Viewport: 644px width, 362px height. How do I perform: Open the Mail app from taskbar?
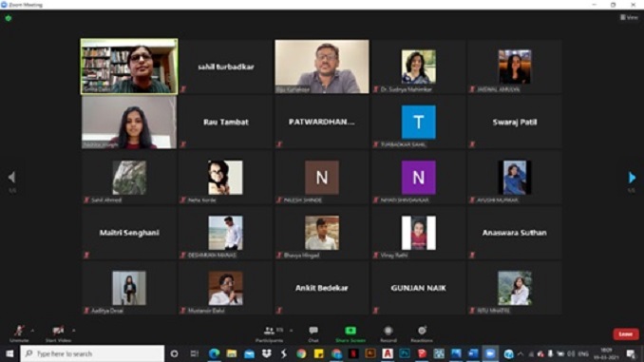point(249,353)
